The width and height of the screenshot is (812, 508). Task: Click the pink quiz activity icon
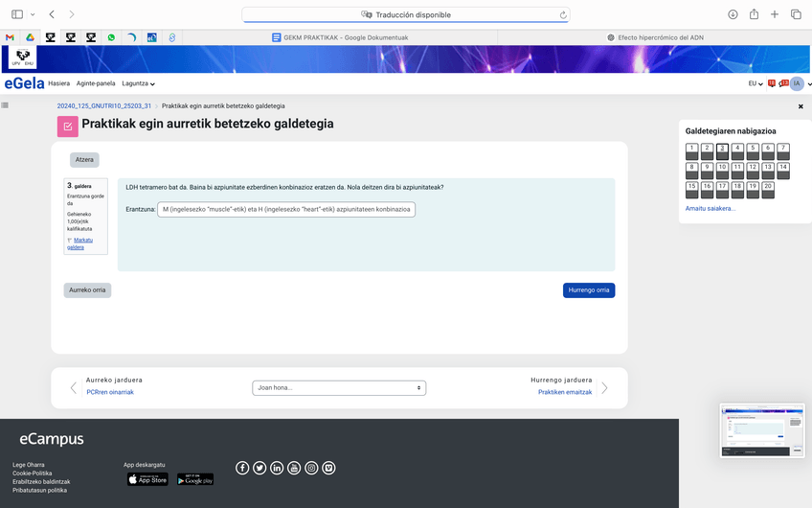(x=68, y=127)
